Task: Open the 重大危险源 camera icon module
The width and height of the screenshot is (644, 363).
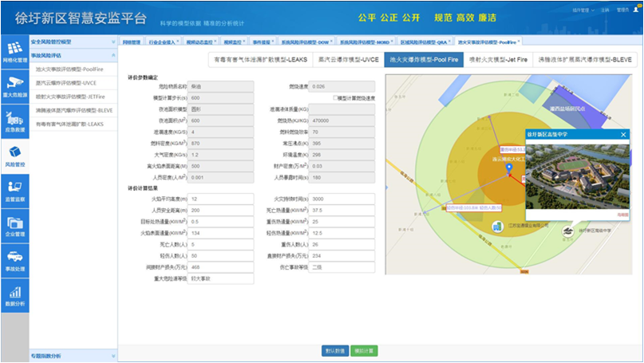Action: point(14,84)
